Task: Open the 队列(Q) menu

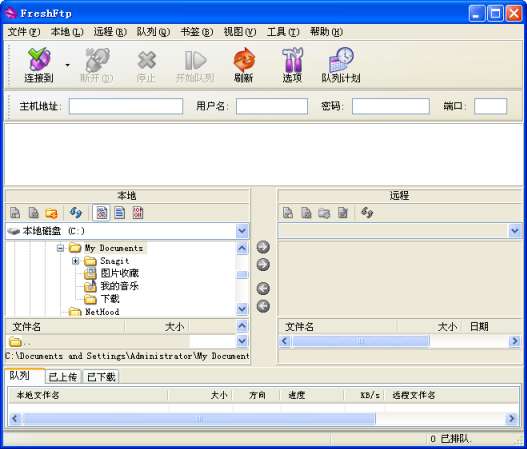Action: click(x=153, y=32)
